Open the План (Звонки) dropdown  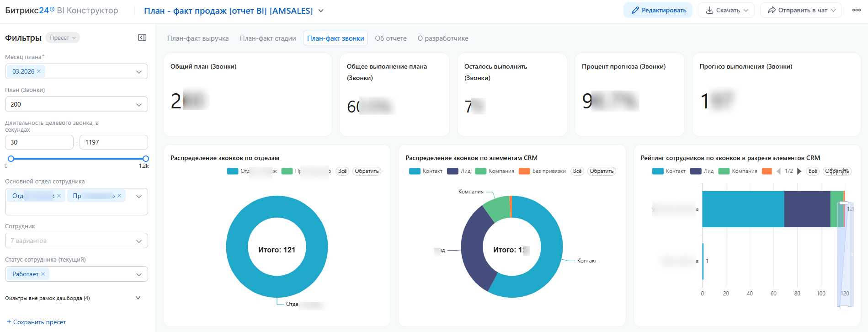pyautogui.click(x=76, y=104)
